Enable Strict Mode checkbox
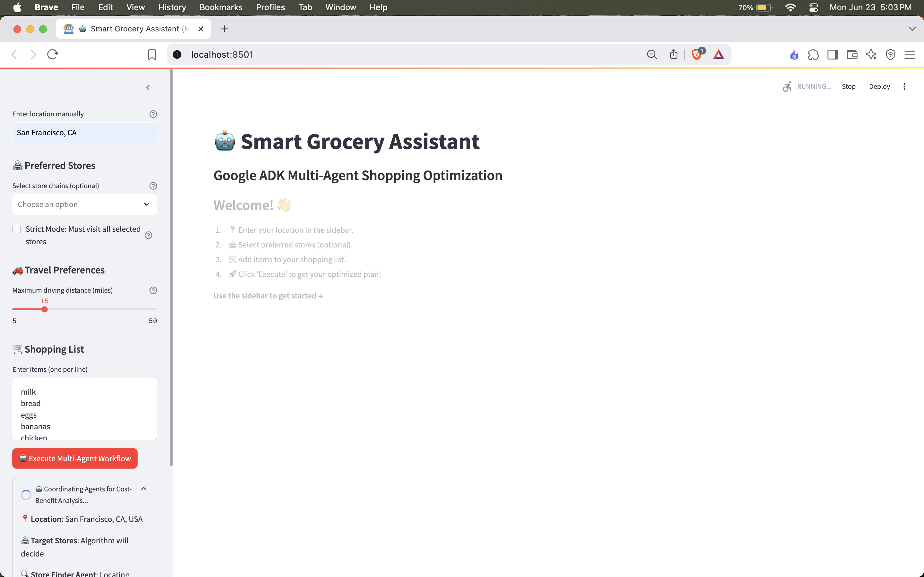The width and height of the screenshot is (924, 577). (x=16, y=229)
